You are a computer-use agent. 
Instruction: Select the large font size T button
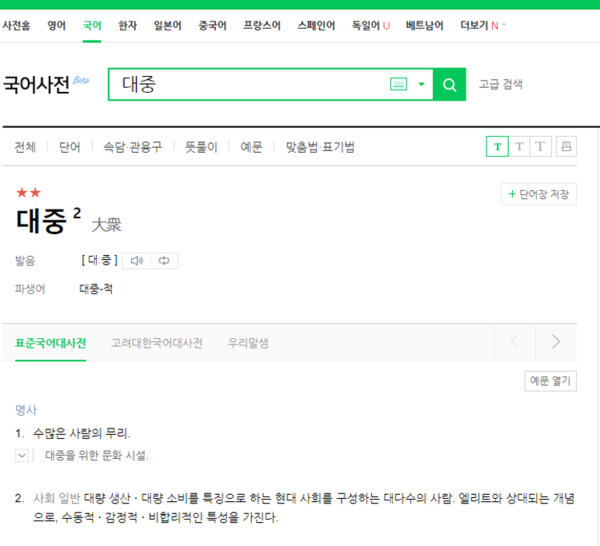click(540, 147)
